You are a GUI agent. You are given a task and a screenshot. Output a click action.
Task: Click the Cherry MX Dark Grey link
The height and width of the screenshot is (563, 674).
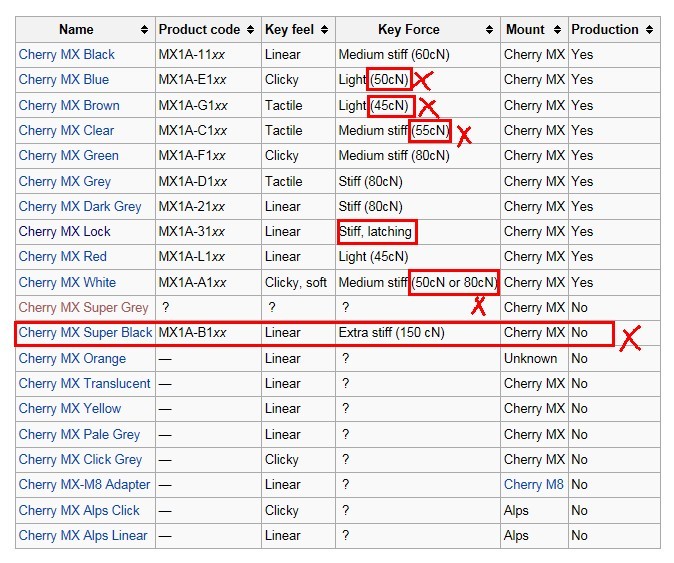pyautogui.click(x=80, y=206)
